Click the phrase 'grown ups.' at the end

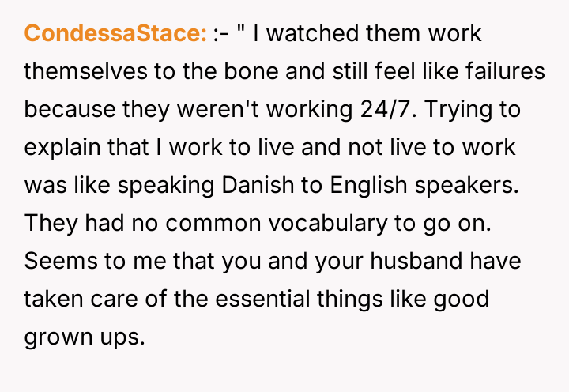coord(85,335)
